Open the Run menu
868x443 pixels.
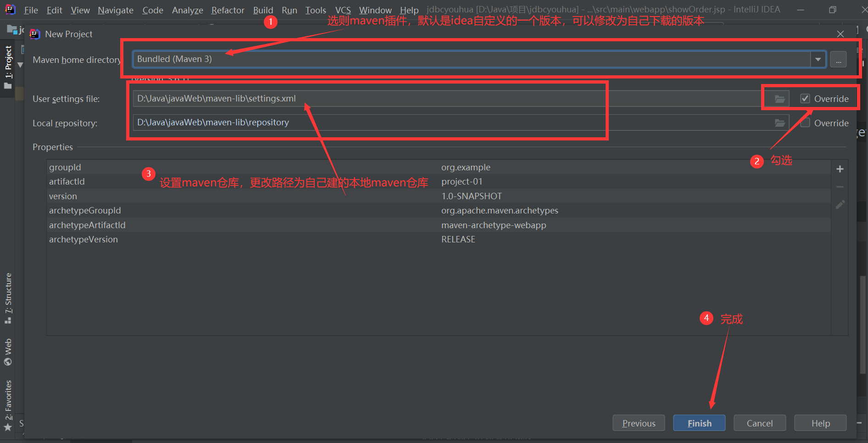click(x=289, y=10)
